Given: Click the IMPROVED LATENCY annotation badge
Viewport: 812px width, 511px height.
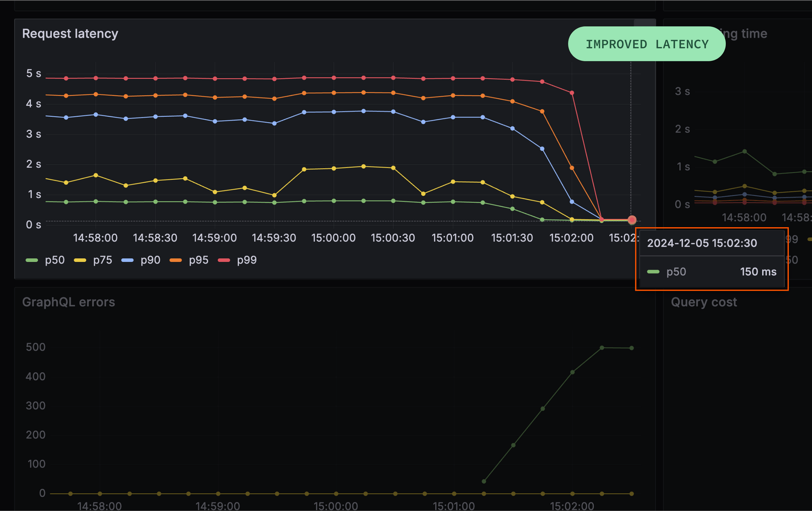Looking at the screenshot, I should pyautogui.click(x=646, y=44).
